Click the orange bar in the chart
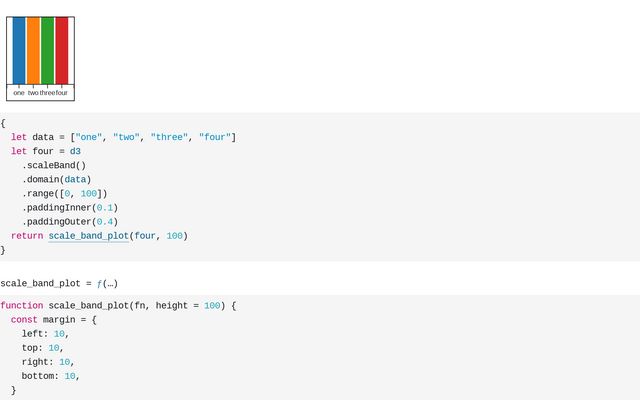Image resolution: width=640 pixels, height=400 pixels. click(x=33, y=50)
